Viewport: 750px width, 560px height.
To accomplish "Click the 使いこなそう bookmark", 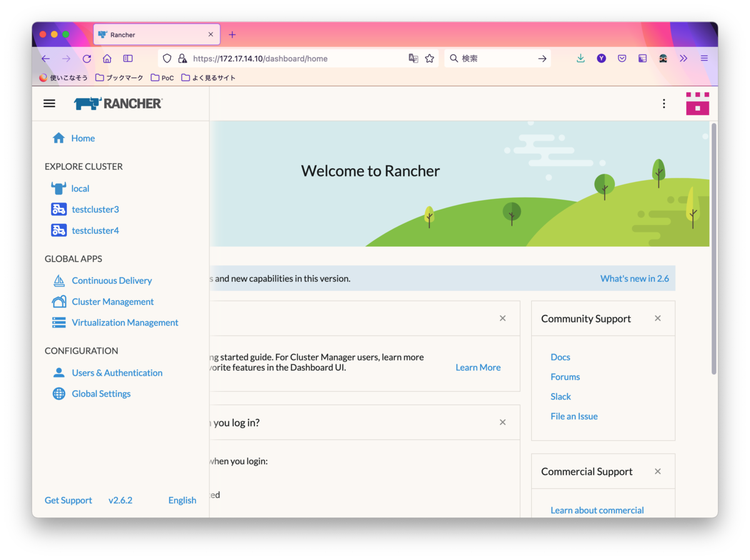I will [x=63, y=77].
